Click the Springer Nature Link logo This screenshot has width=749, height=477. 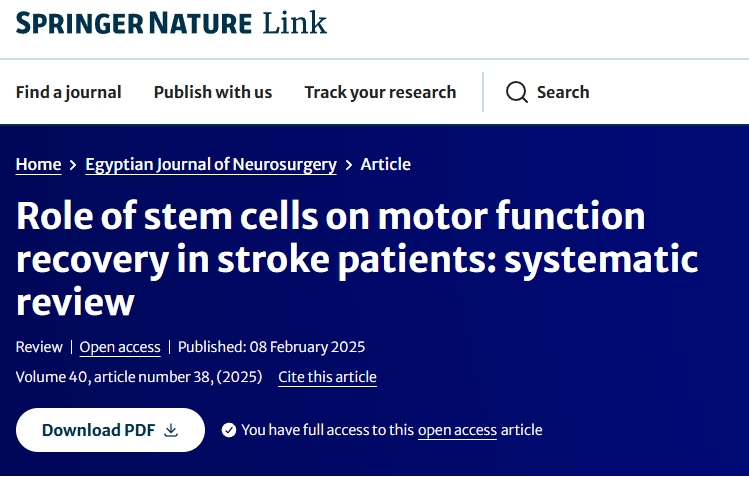(x=171, y=23)
